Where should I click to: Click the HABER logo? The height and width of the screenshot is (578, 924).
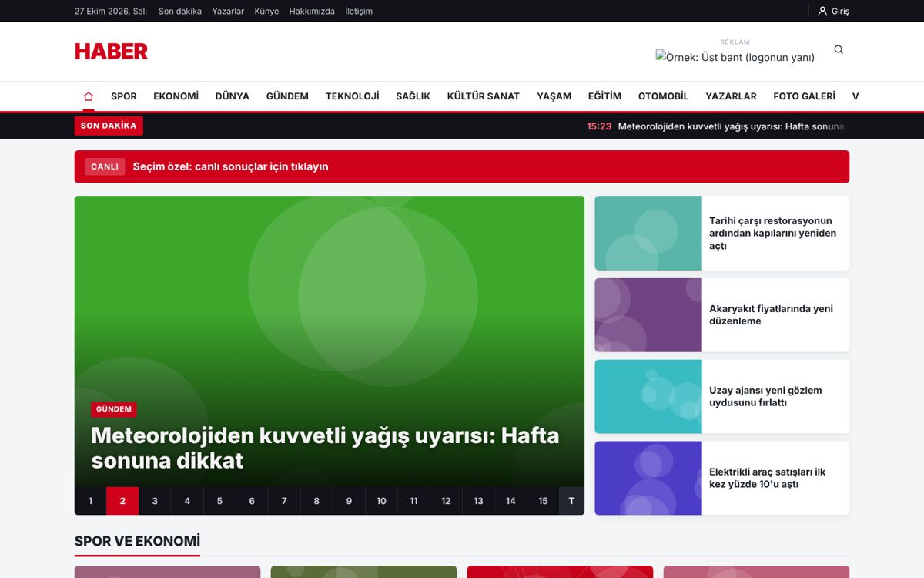click(111, 52)
